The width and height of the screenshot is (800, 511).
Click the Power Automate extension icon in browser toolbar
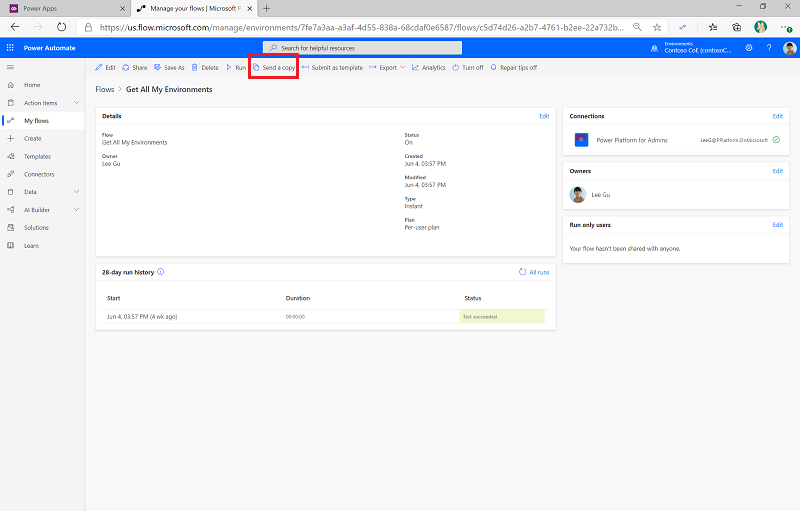(683, 28)
